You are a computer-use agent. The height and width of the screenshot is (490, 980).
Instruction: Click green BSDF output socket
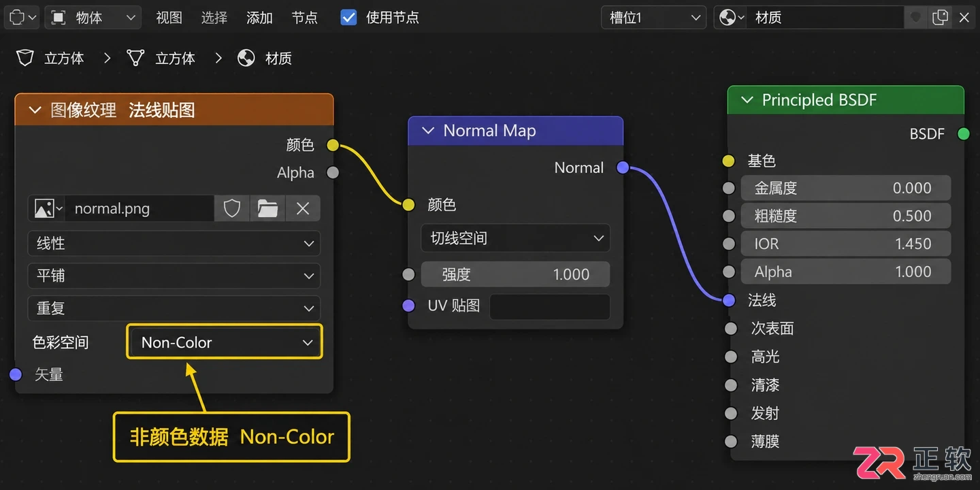coord(964,133)
